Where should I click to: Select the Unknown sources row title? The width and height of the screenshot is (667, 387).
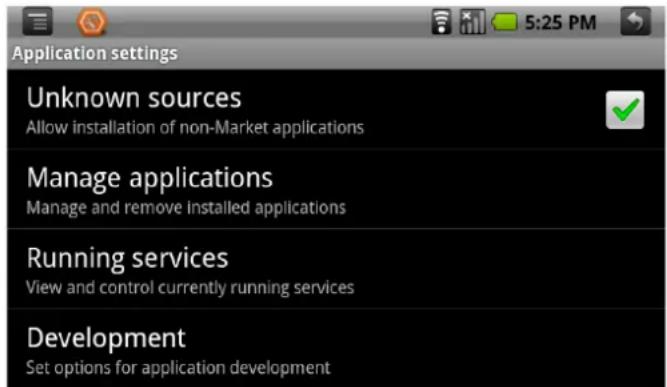[x=134, y=98]
